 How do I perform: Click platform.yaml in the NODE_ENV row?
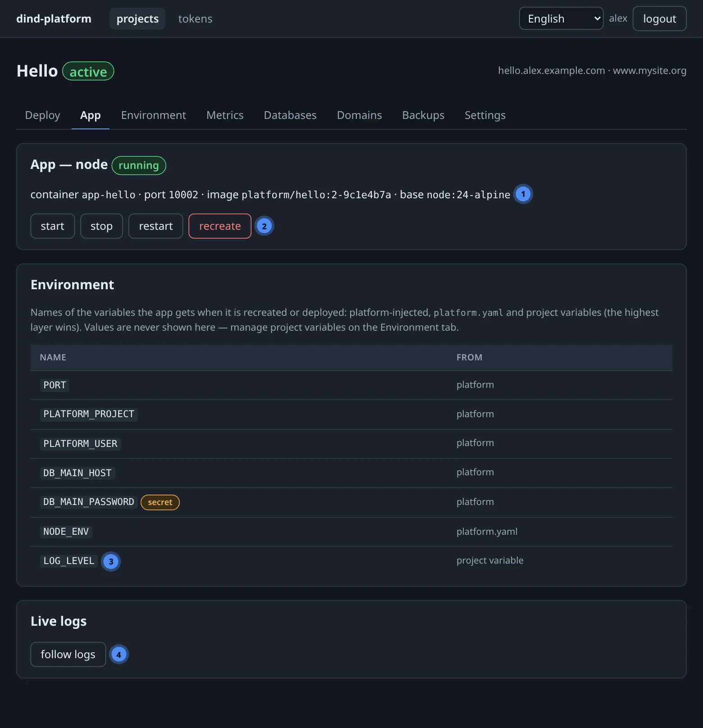(x=487, y=532)
